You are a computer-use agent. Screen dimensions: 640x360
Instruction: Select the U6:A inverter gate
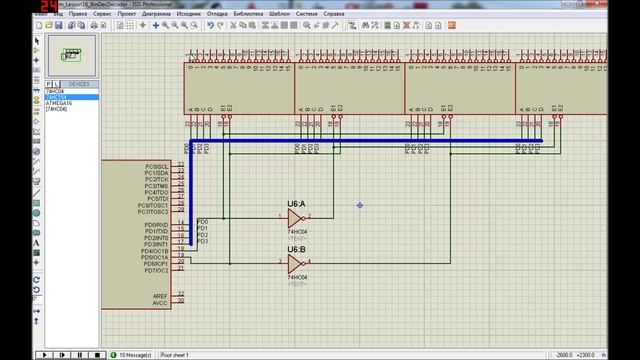tap(297, 219)
